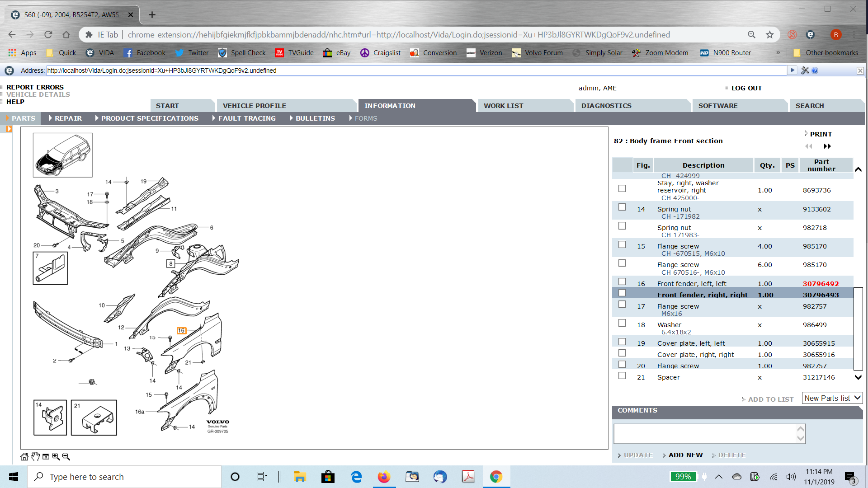
Task: Click the diagram home/reset view icon
Action: (24, 457)
